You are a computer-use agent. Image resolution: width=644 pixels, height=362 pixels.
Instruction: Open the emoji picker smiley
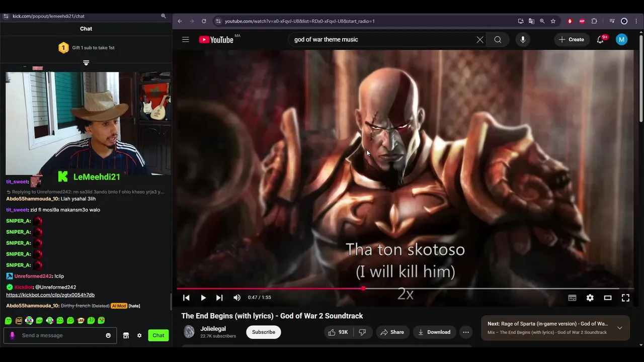click(108, 335)
